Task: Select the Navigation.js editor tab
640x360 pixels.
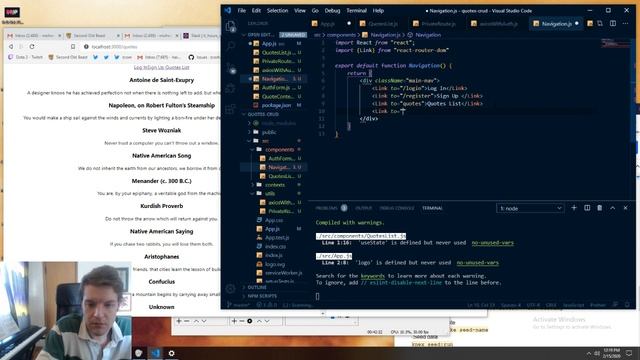Action: (x=556, y=24)
